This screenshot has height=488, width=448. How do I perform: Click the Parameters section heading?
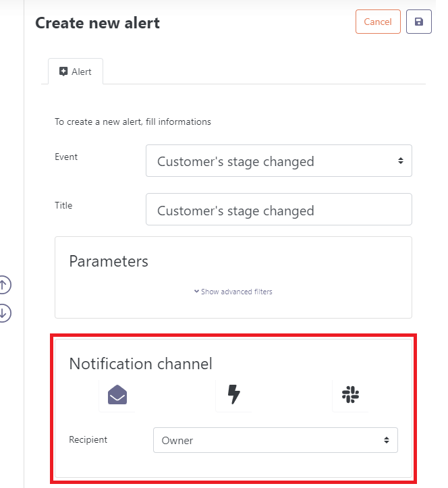pyautogui.click(x=109, y=261)
